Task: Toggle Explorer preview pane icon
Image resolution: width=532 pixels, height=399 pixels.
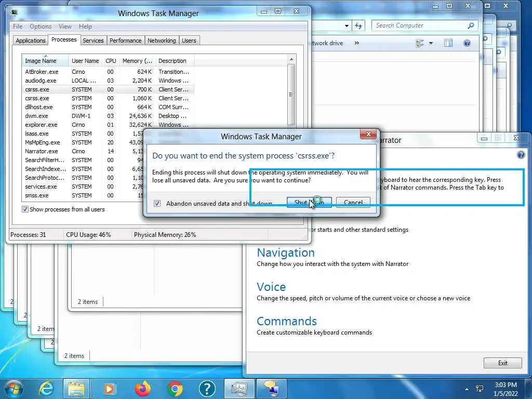Action: click(448, 43)
